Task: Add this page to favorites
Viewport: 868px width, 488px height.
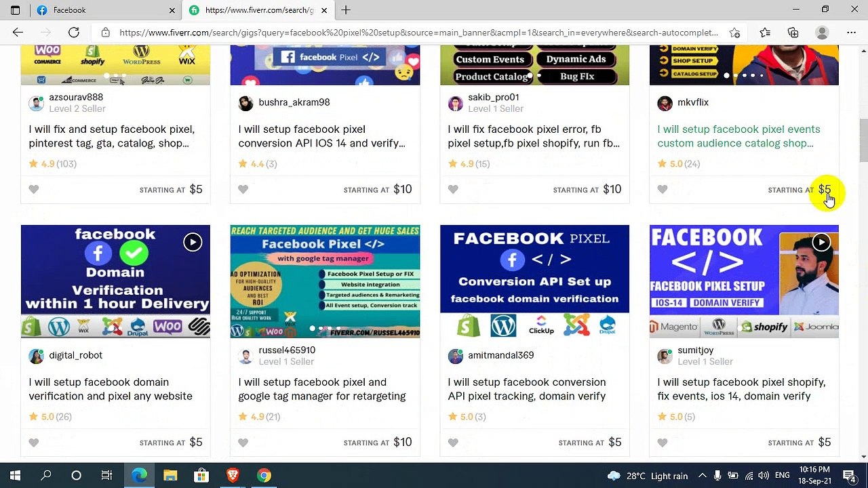Action: click(x=734, y=33)
